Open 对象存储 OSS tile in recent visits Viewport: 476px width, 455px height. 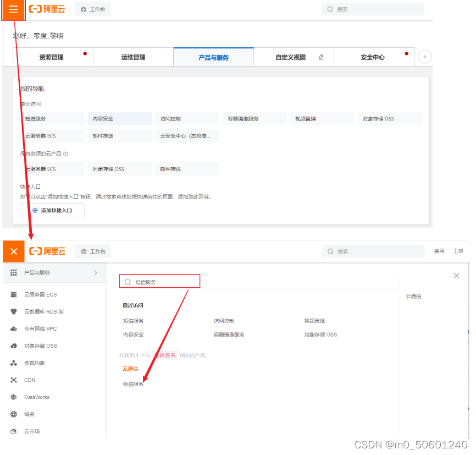[390, 118]
